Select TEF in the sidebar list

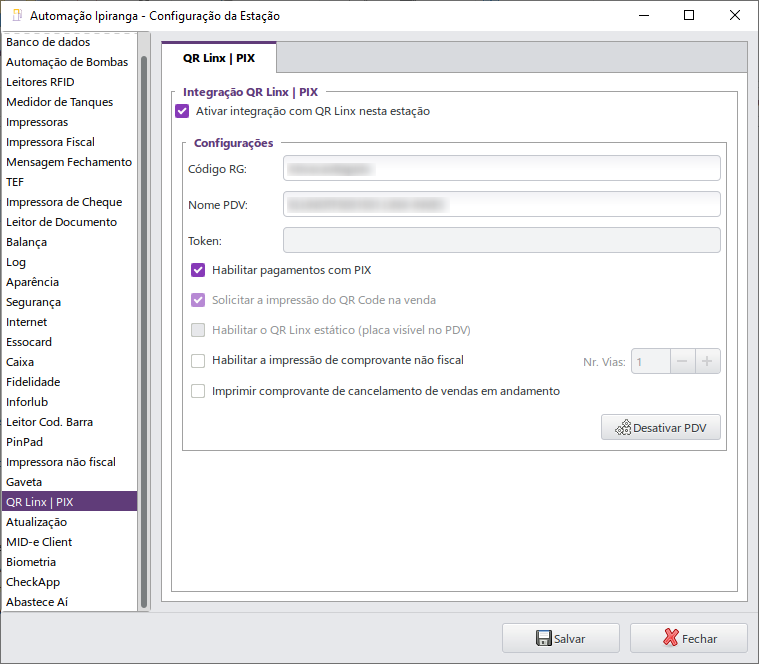click(x=69, y=182)
